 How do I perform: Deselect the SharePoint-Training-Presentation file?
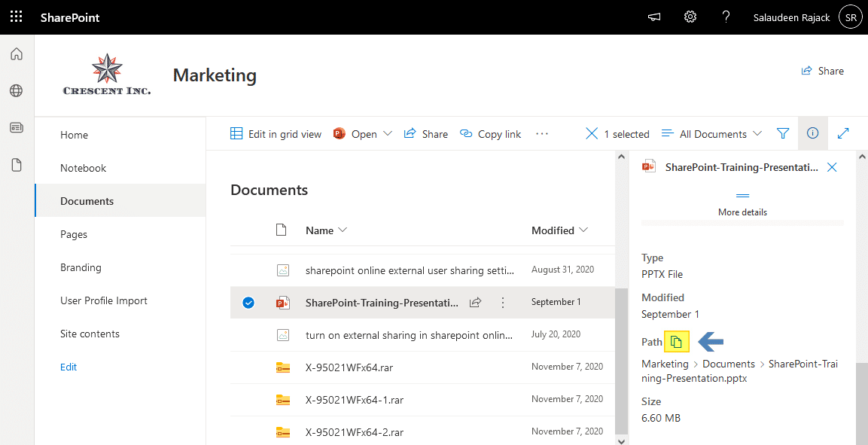(248, 302)
